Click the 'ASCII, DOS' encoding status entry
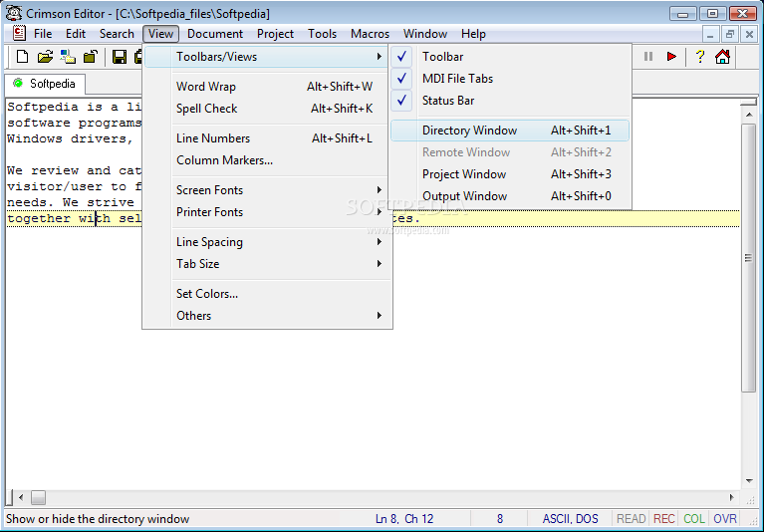 570,519
